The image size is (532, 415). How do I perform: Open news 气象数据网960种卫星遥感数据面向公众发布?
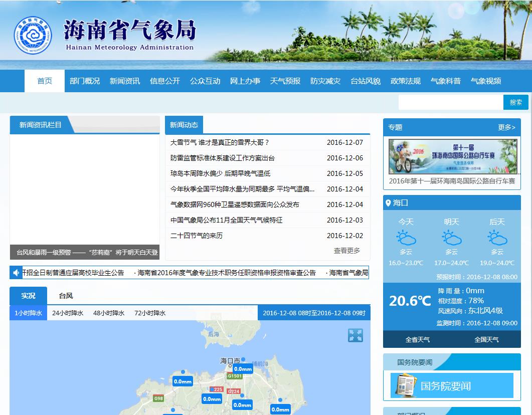(235, 205)
